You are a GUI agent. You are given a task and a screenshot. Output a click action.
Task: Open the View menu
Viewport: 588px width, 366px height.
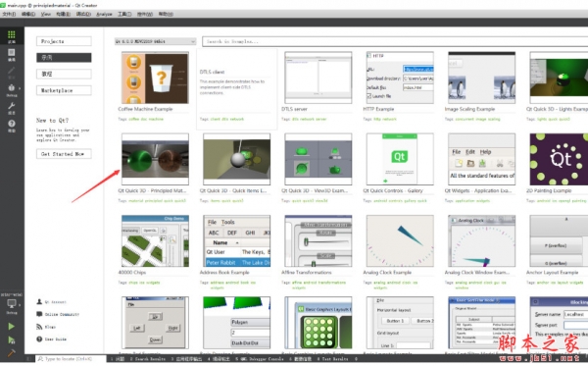click(45, 14)
